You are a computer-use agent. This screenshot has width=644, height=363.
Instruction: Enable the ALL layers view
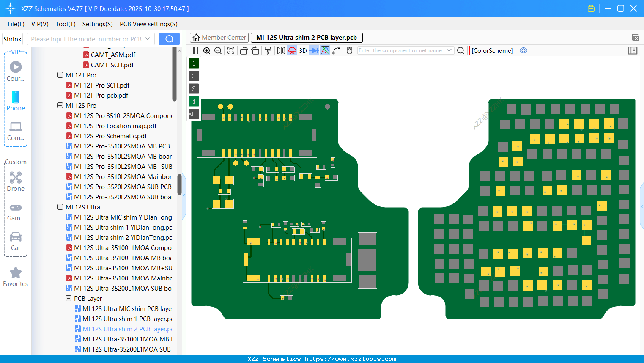coord(194,114)
